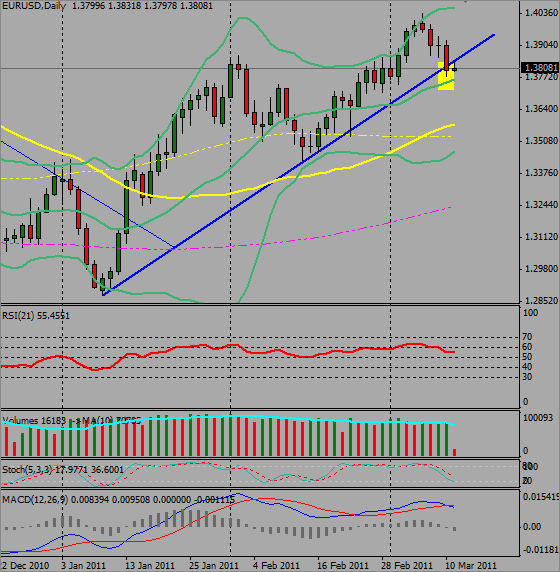Click the 1.33760 price axis label
This screenshot has height=572, width=560.
[x=541, y=173]
